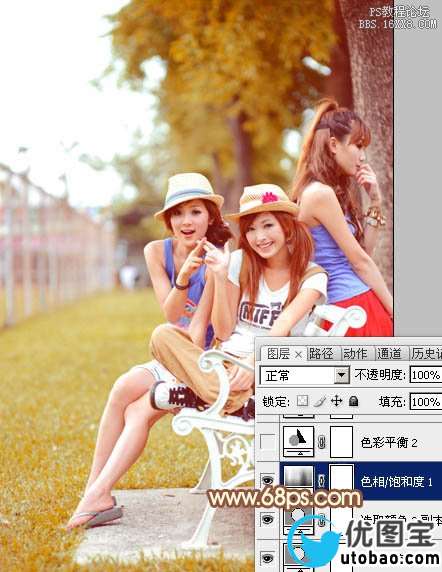Hide the 色相/饱和度 1 layer
Viewport: 442px width, 572px height.
(268, 480)
